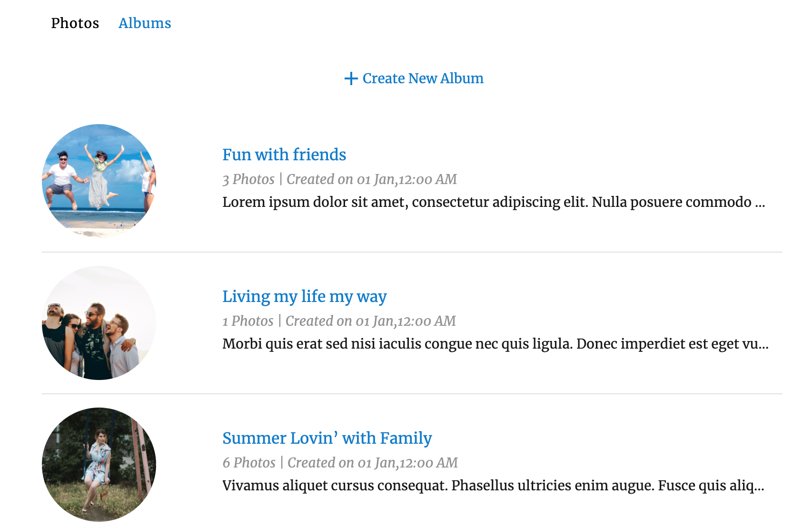The image size is (812, 526).
Task: Open the Living my life my way title
Action: 304,297
